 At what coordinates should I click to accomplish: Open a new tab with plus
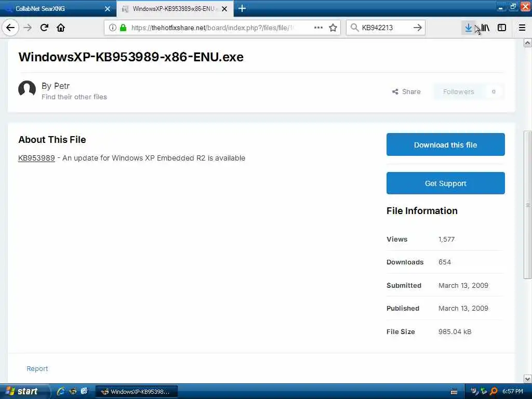[x=242, y=8]
